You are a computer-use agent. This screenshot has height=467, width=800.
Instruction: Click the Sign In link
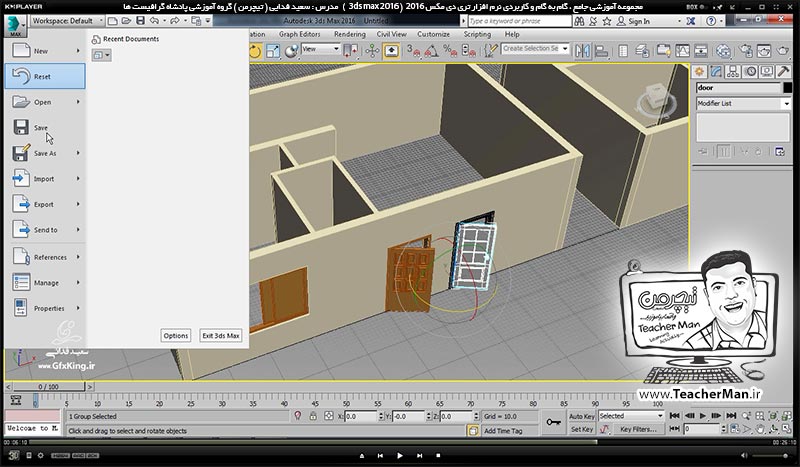[639, 21]
